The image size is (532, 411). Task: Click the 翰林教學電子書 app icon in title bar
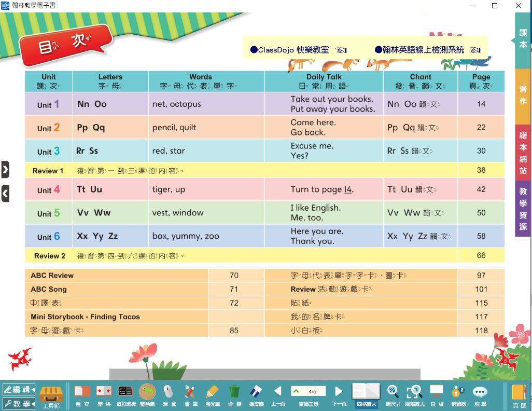point(5,5)
